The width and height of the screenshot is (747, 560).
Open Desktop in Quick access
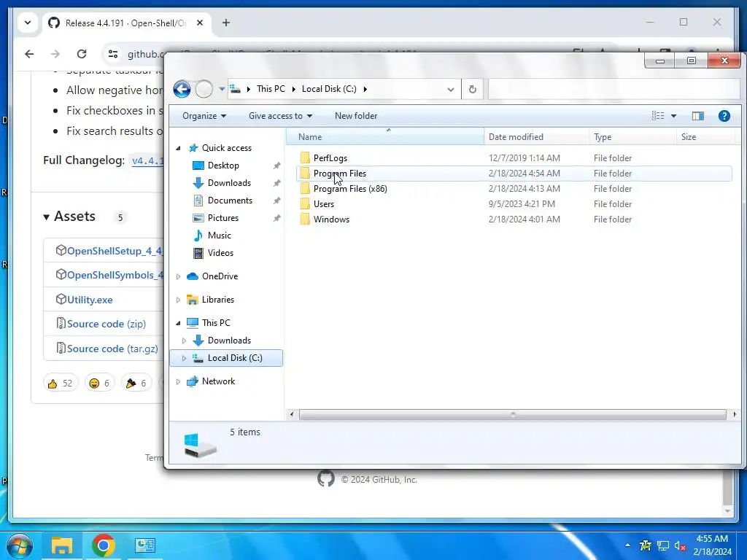[223, 166]
